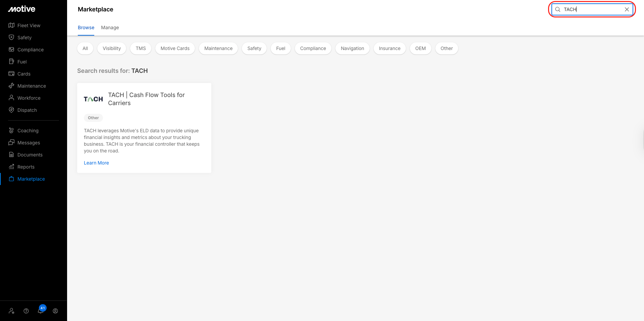644x321 pixels.
Task: Click the TACH logo thumbnail
Action: pyautogui.click(x=93, y=99)
